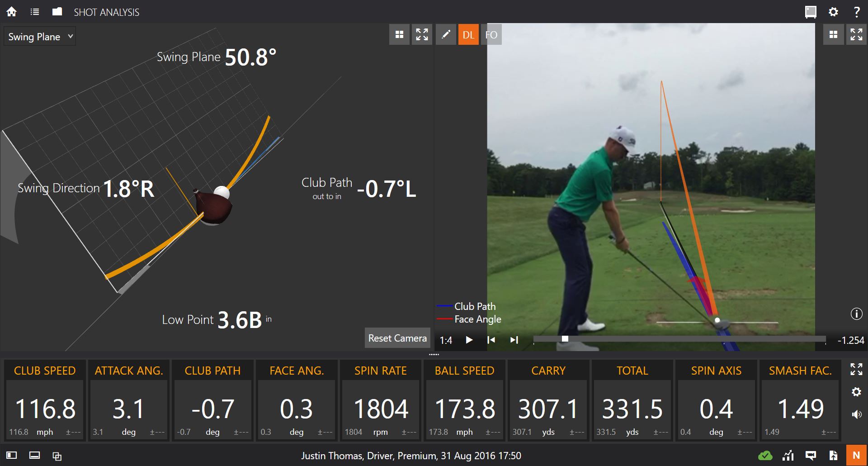Viewport: 868px width, 466px height.
Task: Toggle the DL camera view
Action: tap(468, 34)
